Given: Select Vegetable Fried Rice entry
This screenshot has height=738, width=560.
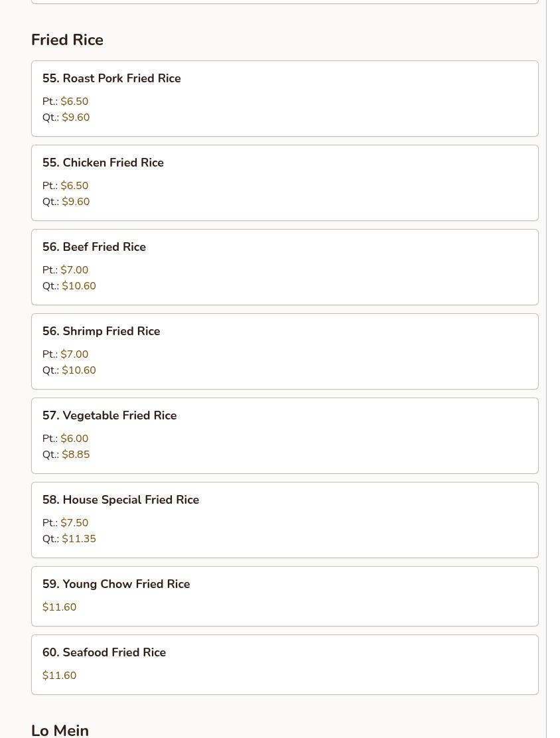Looking at the screenshot, I should (284, 435).
